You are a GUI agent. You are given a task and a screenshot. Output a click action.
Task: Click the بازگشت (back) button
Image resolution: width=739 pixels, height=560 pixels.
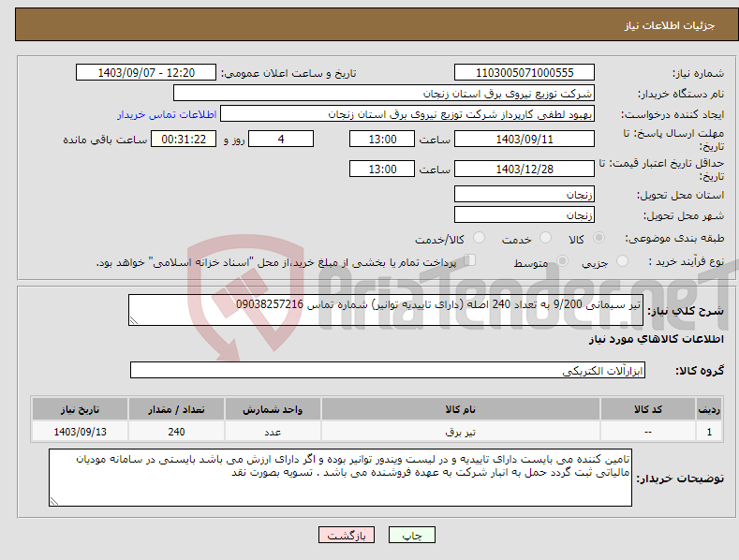pyautogui.click(x=347, y=535)
